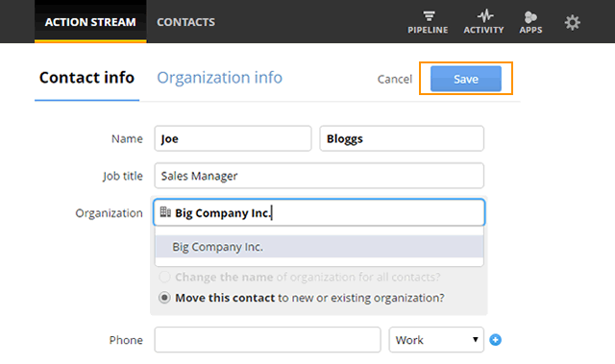Select Move this contact radio option
615x364 pixels.
click(x=164, y=298)
